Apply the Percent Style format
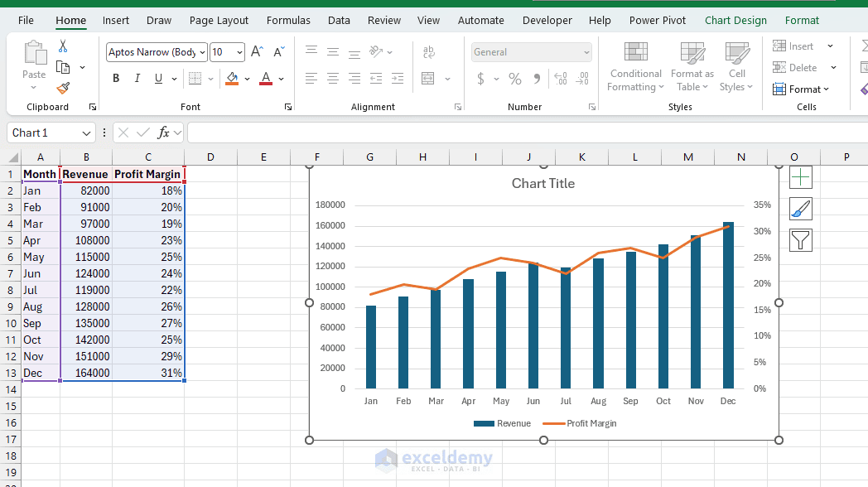The height and width of the screenshot is (487, 868). 515,79
